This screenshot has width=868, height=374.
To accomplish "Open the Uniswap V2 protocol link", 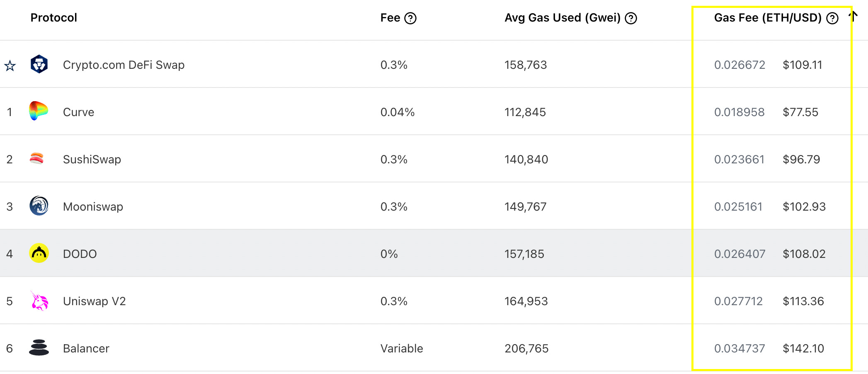I will 94,301.
